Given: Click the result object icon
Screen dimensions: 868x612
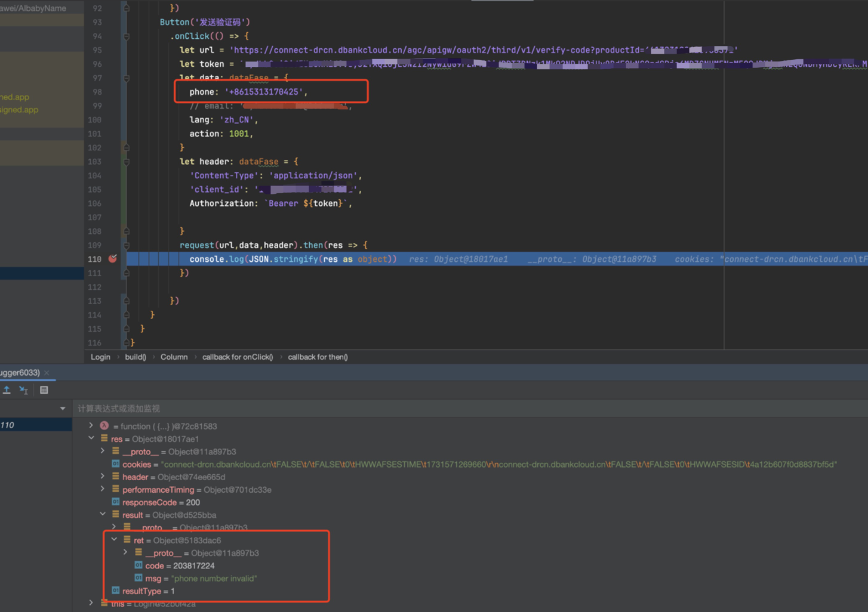Looking at the screenshot, I should [116, 515].
